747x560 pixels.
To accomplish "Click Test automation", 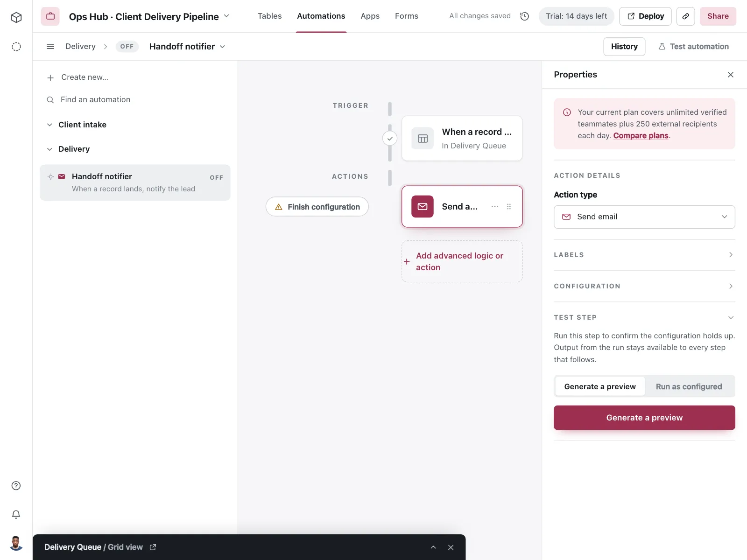I will pyautogui.click(x=693, y=47).
